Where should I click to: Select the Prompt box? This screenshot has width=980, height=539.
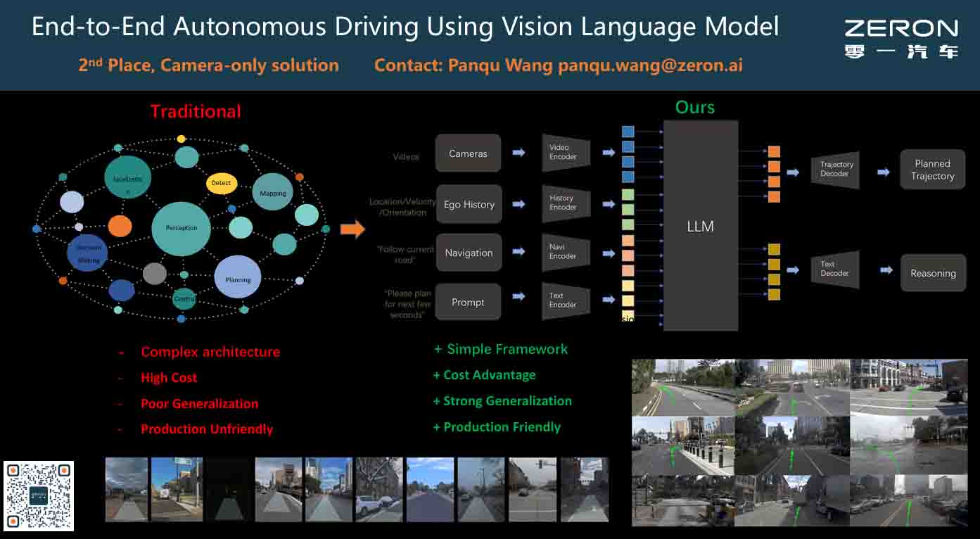point(468,303)
